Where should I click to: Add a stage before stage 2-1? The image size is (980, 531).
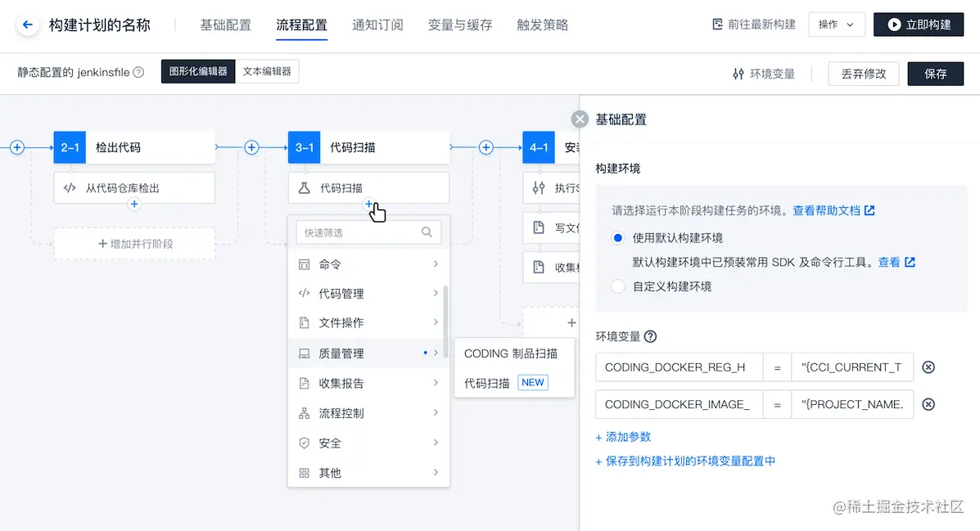pos(17,147)
